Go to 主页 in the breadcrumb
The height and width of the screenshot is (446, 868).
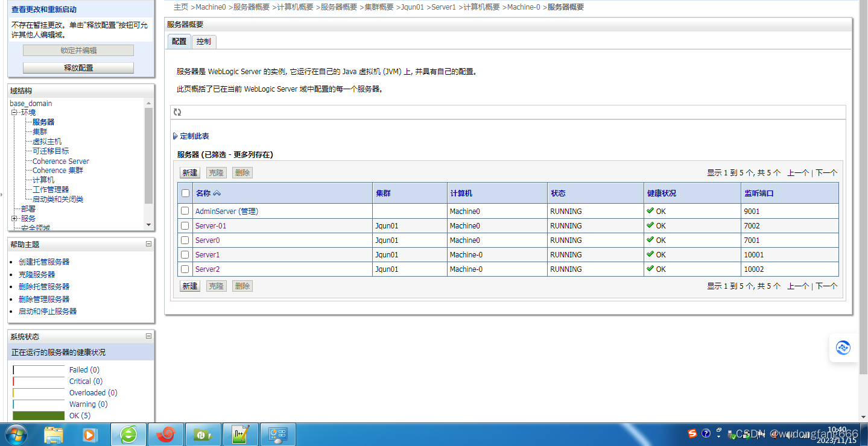(x=181, y=7)
